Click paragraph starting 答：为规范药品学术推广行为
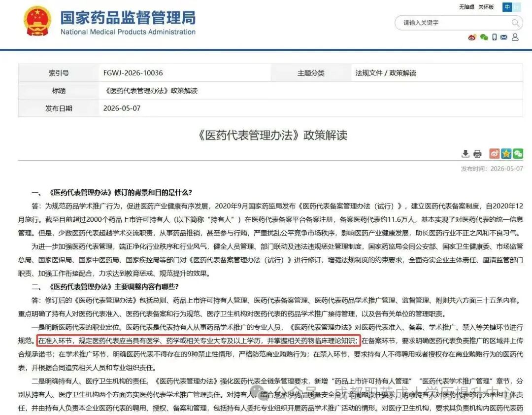532x415 pixels. pyautogui.click(x=270, y=219)
